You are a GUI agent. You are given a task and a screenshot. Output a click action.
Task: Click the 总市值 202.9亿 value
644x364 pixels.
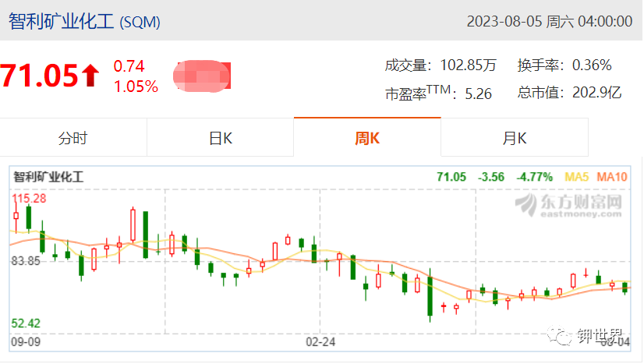click(x=596, y=93)
